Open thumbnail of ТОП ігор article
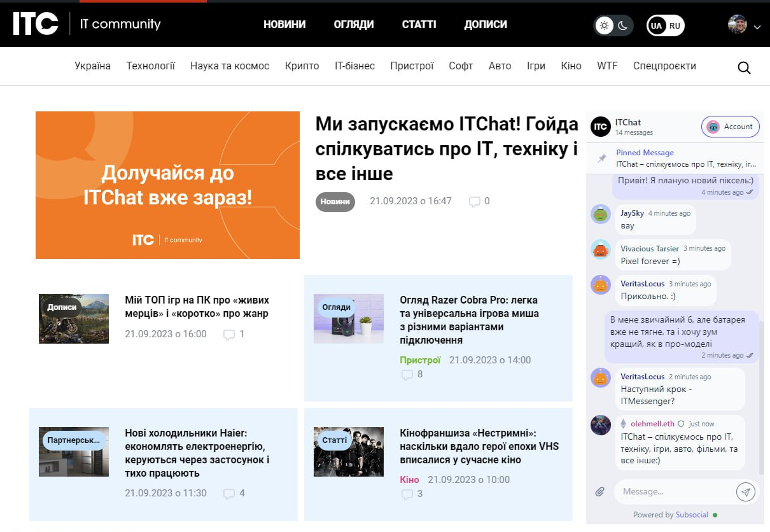Screen dimensions: 770x532 (74, 319)
